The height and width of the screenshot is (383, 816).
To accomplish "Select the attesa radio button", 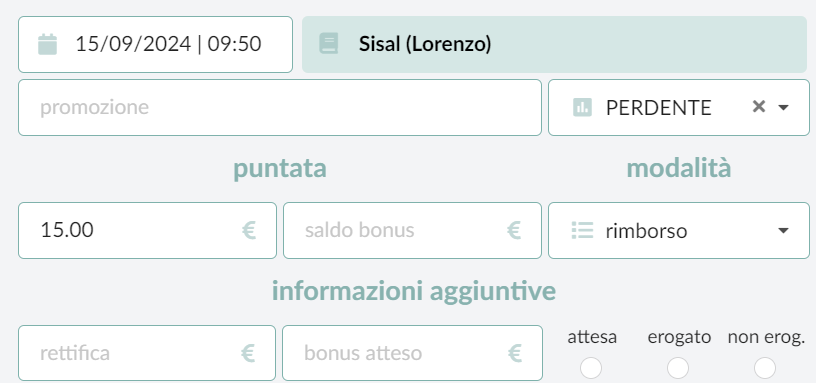I will pos(591,368).
